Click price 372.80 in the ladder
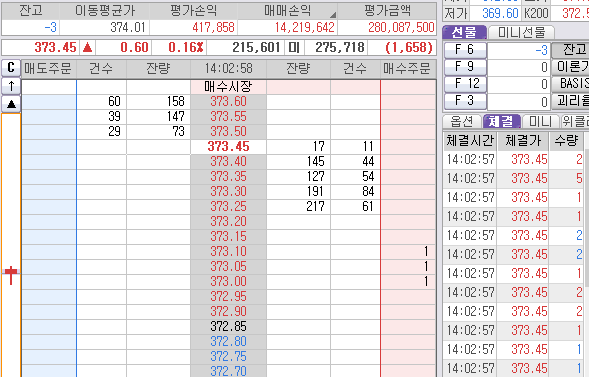This screenshot has height=377, width=589. point(228,342)
